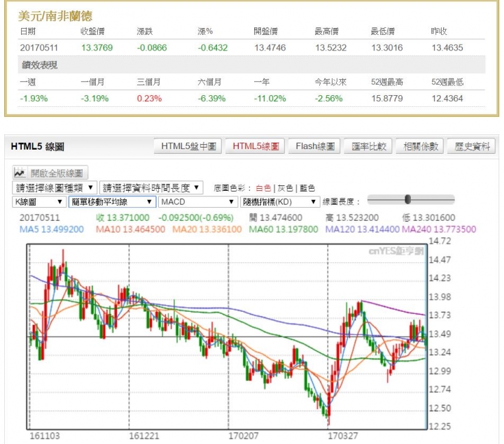The height and width of the screenshot is (444, 504).
Task: Set chart background color to 藍色
Action: 307,188
